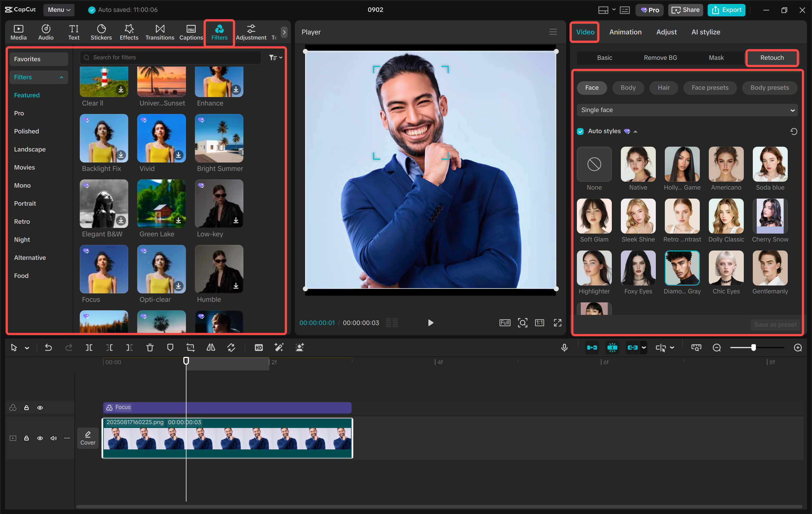Undo the last edit
Viewport: 812px width, 514px height.
pyautogui.click(x=48, y=347)
